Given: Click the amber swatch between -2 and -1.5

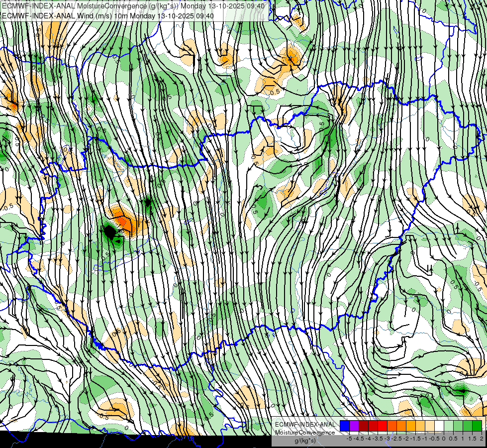Looking at the screenshot, I should [x=411, y=426].
